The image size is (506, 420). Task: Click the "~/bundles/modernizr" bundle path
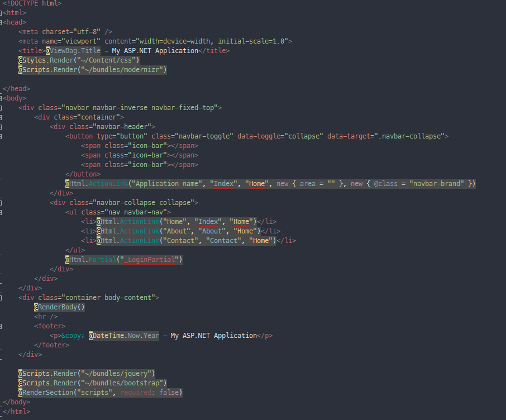(122, 70)
